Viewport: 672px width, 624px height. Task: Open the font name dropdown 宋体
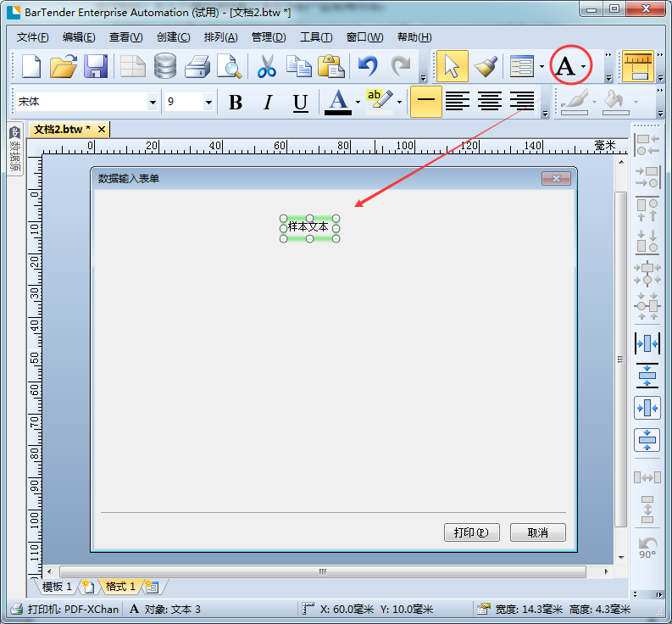point(153,103)
